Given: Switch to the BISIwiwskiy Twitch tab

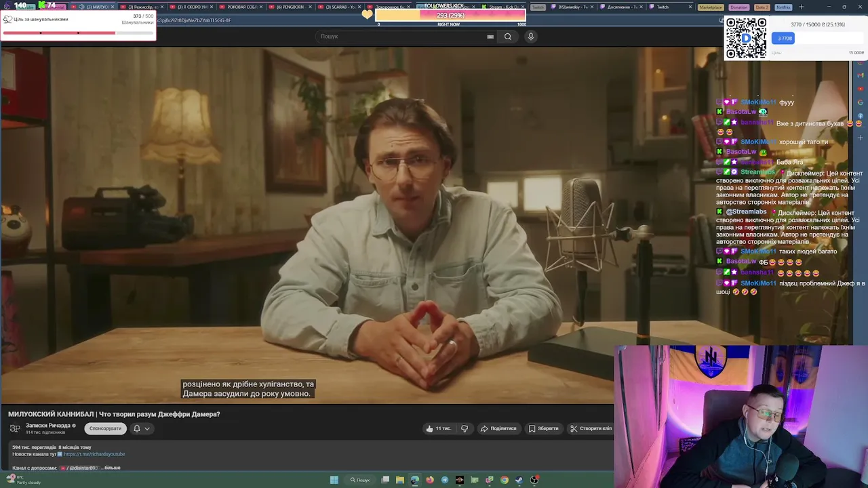Looking at the screenshot, I should click(572, 7).
